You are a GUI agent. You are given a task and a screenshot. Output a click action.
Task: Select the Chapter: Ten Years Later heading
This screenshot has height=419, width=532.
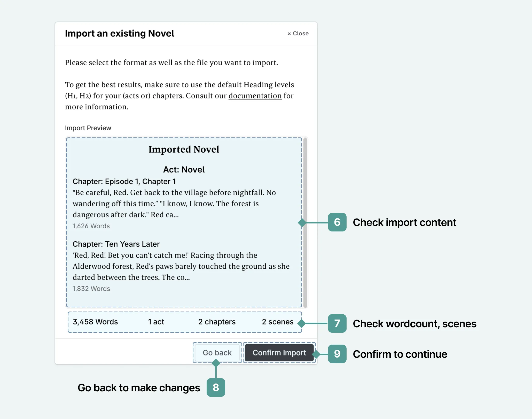click(x=116, y=244)
